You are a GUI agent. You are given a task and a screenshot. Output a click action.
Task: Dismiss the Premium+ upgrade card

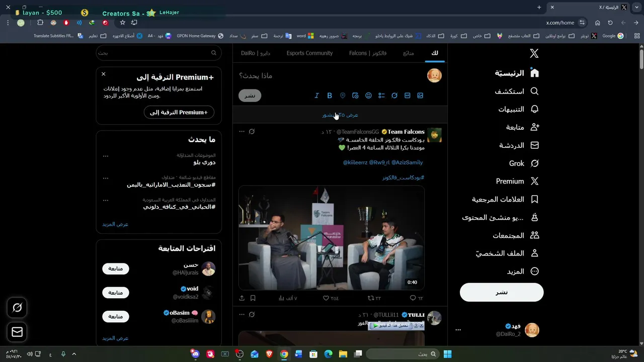click(x=104, y=74)
